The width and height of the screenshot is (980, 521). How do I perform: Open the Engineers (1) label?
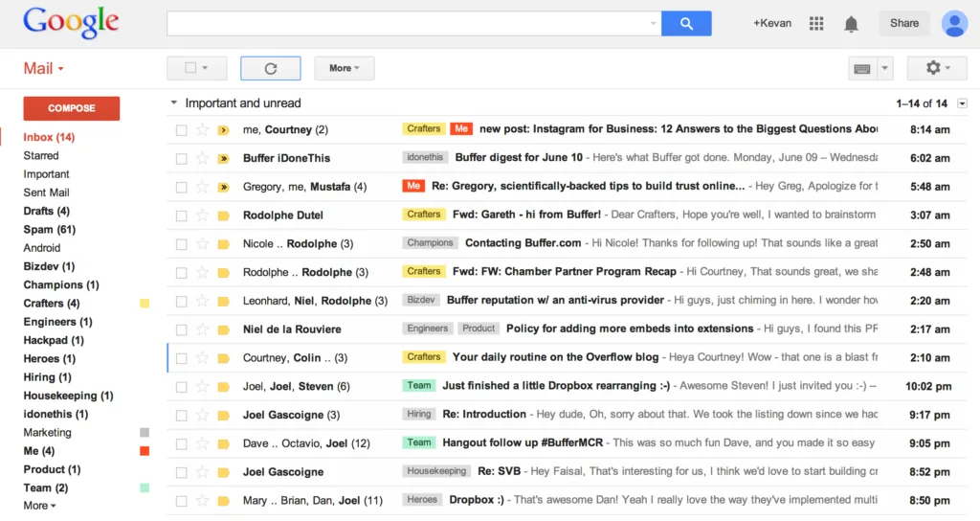57,322
